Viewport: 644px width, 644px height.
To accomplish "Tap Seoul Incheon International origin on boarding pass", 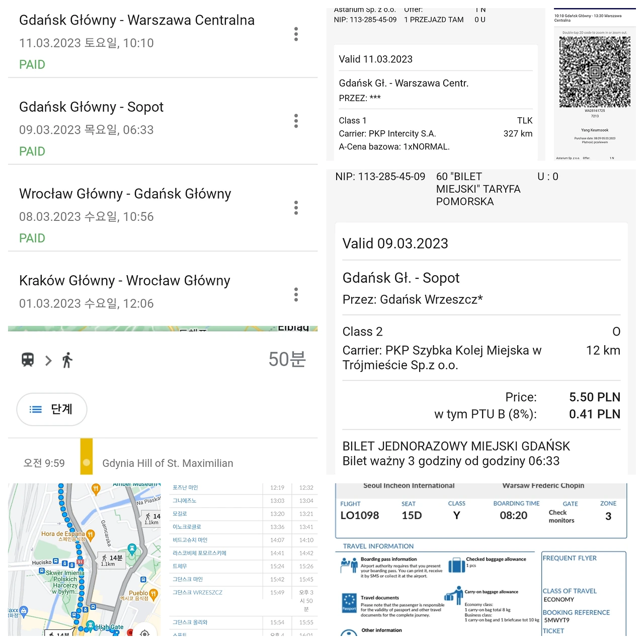I will (x=409, y=486).
